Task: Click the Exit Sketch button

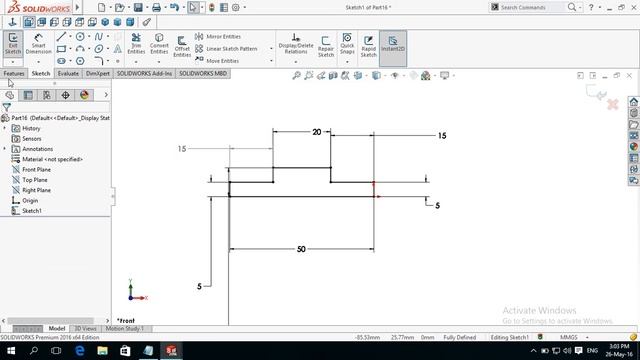Action: click(13, 44)
